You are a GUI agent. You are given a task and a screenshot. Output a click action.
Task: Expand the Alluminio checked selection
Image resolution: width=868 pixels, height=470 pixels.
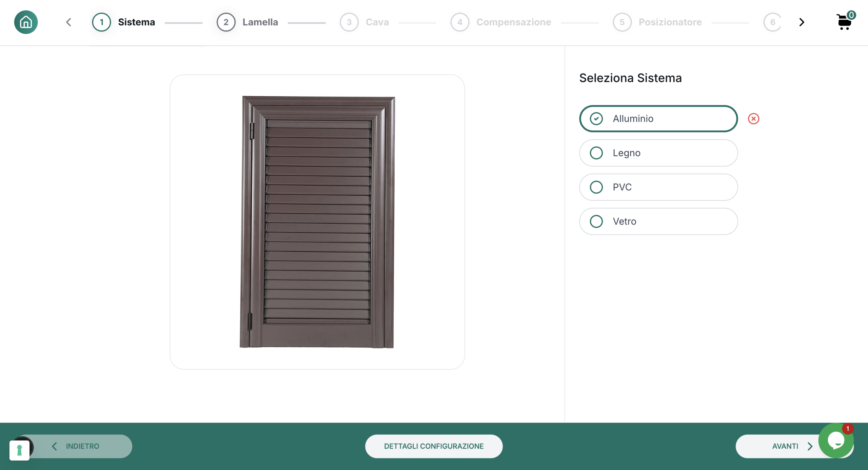tap(657, 118)
